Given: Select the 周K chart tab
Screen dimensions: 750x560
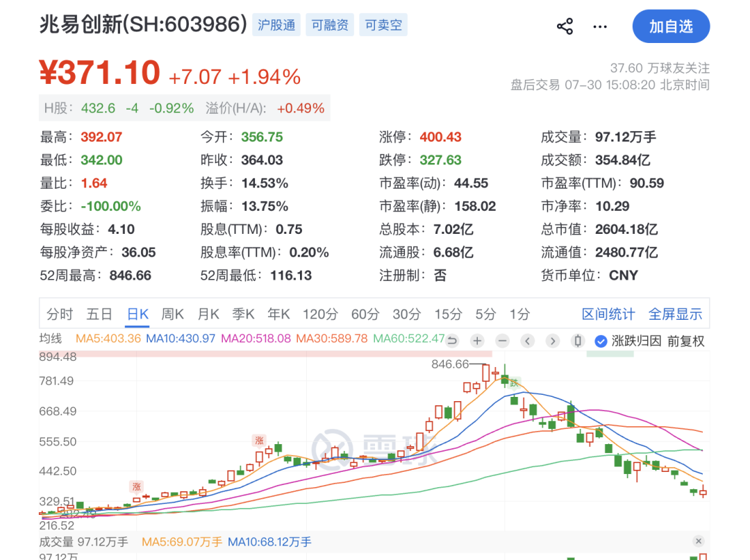Looking at the screenshot, I should (x=172, y=314).
